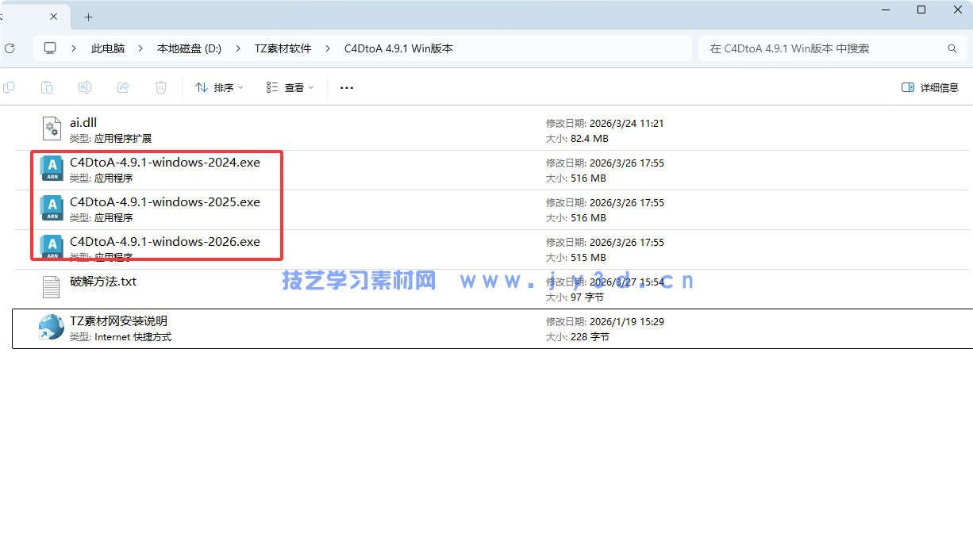The image size is (973, 560).
Task: Click the 82.4 MB size of ai.dll
Action: [589, 138]
